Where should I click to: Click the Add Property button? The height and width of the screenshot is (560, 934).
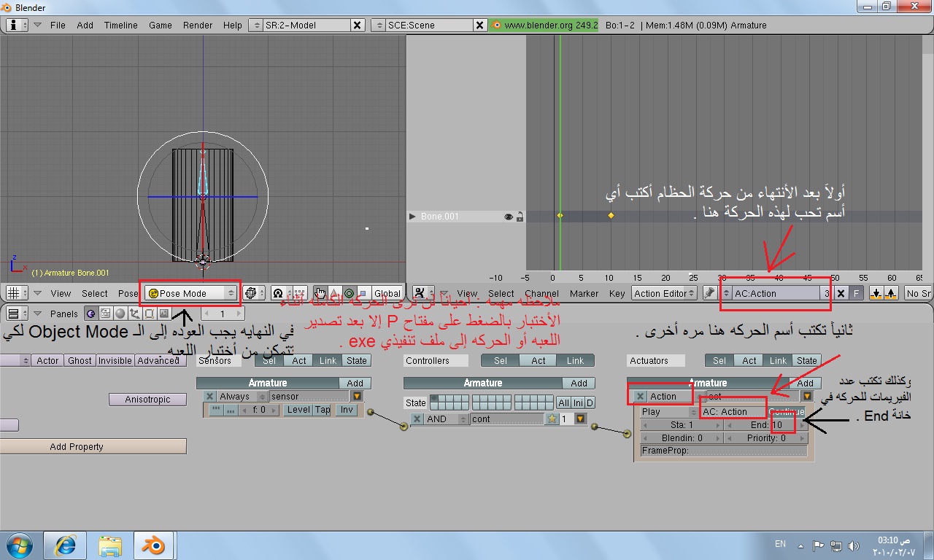point(93,446)
